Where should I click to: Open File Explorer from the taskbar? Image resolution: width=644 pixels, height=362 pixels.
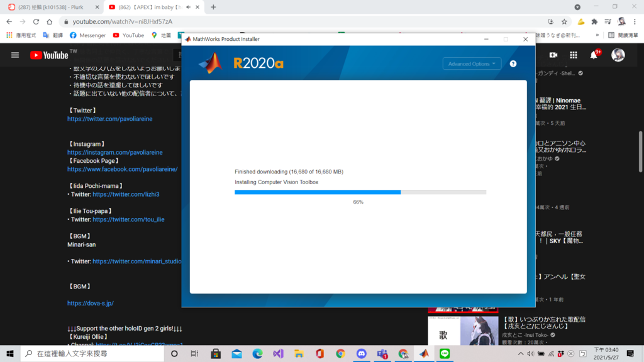(x=299, y=353)
